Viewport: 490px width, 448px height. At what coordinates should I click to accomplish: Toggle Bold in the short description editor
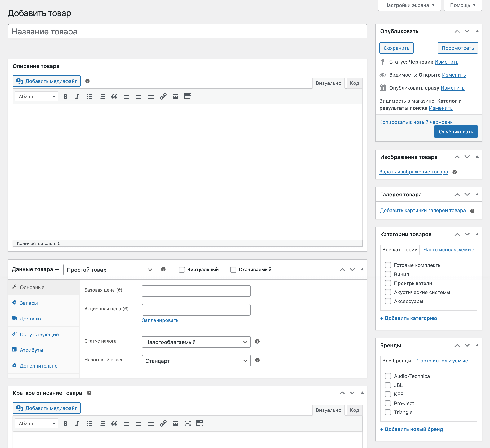[65, 423]
